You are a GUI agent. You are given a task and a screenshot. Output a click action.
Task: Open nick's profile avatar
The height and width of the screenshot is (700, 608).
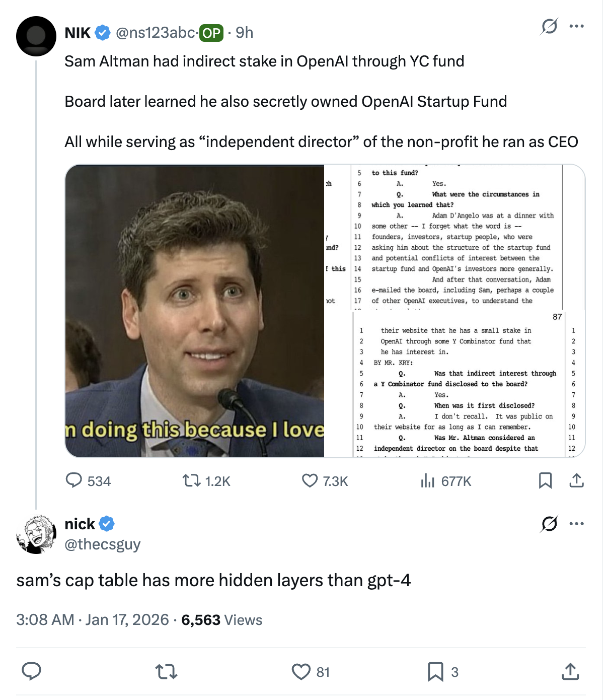pyautogui.click(x=36, y=534)
